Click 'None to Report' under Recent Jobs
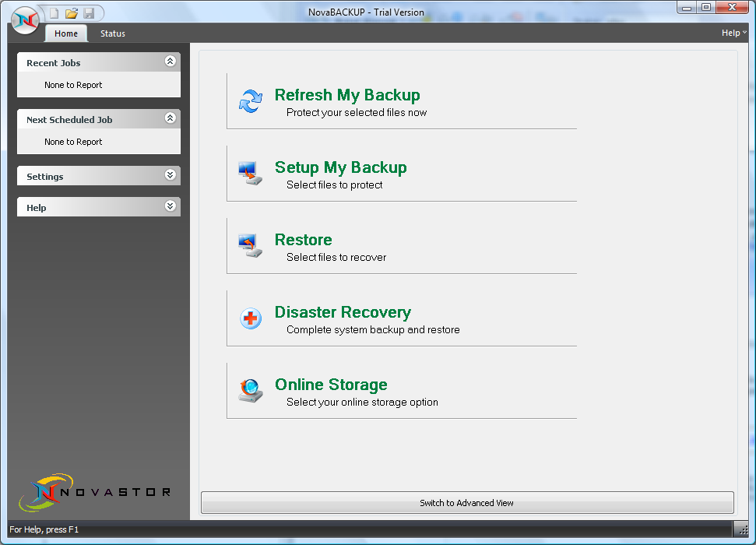The height and width of the screenshot is (545, 756). click(73, 85)
